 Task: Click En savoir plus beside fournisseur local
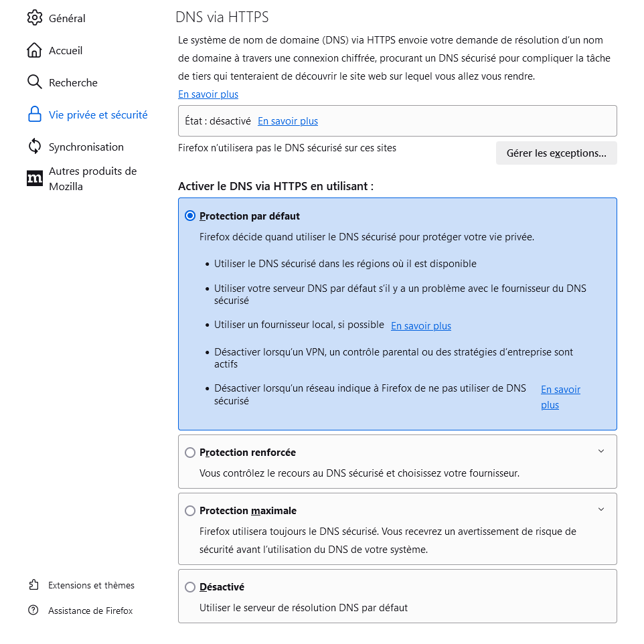[420, 325]
